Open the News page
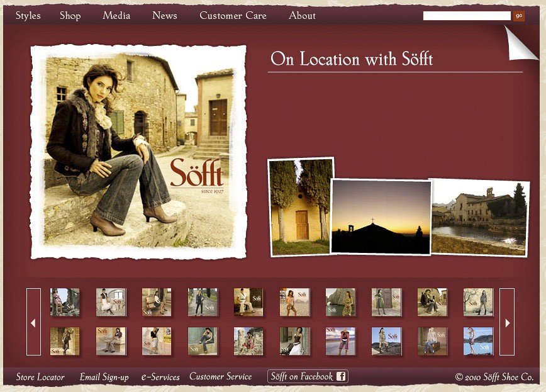The image size is (546, 392). coord(165,16)
